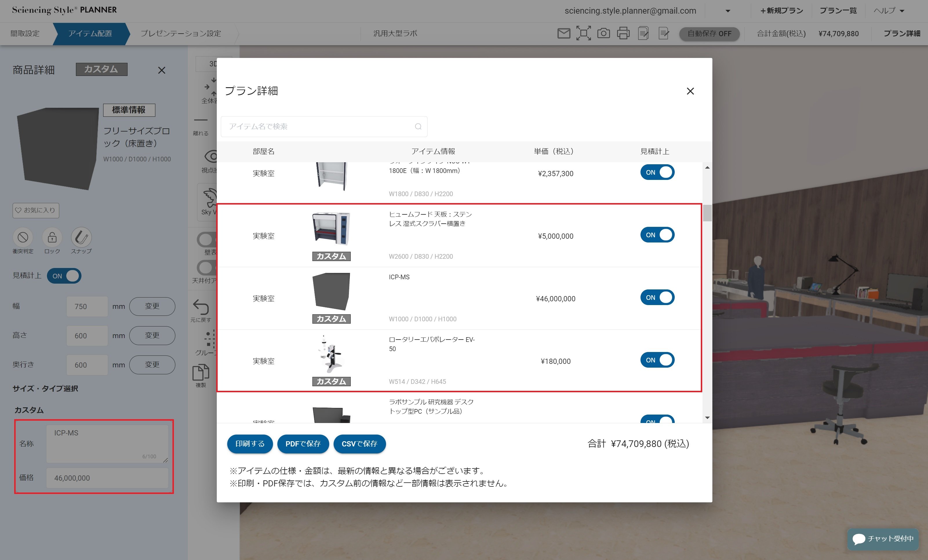Click the スナップ magnet icon
The image size is (928, 560).
(81, 237)
